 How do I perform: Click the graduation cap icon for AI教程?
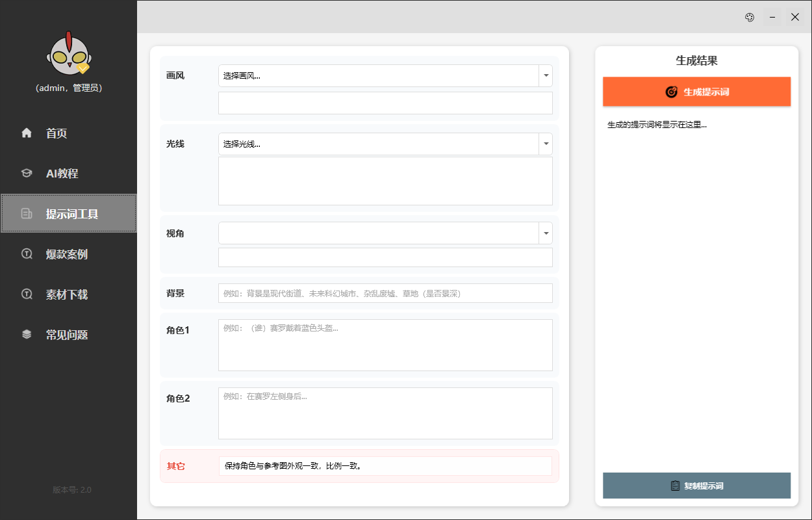[27, 174]
